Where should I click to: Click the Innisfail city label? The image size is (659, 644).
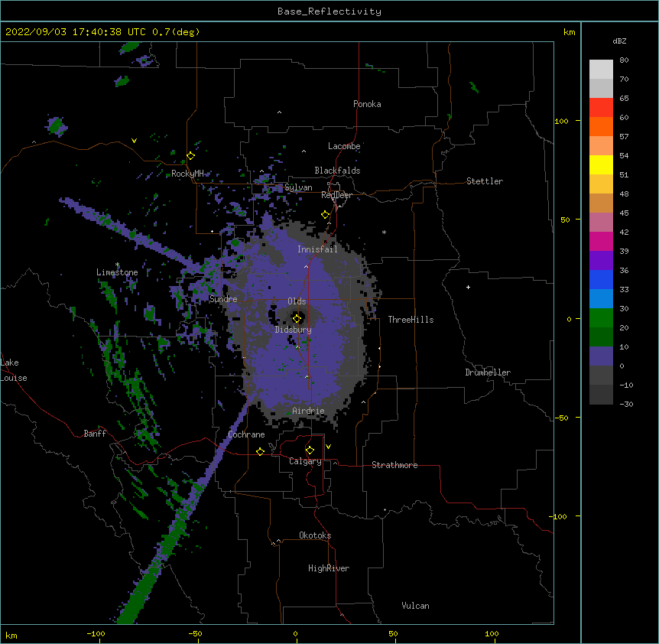[x=317, y=249]
